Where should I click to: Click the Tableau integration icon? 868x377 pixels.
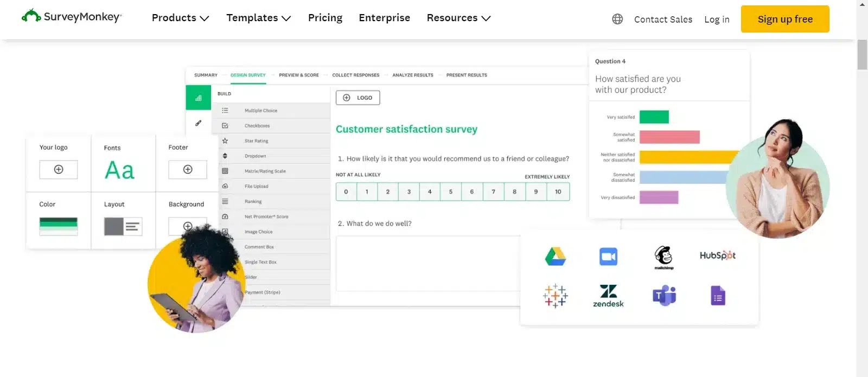click(556, 296)
